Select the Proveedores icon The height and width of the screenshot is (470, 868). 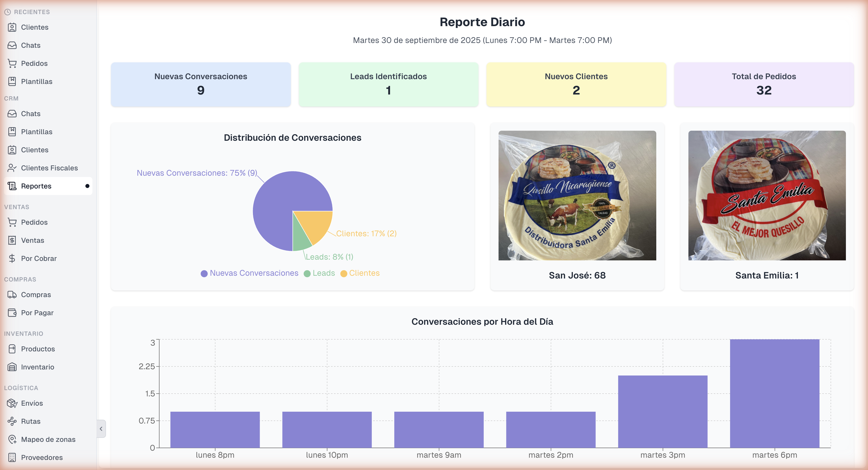coord(12,457)
